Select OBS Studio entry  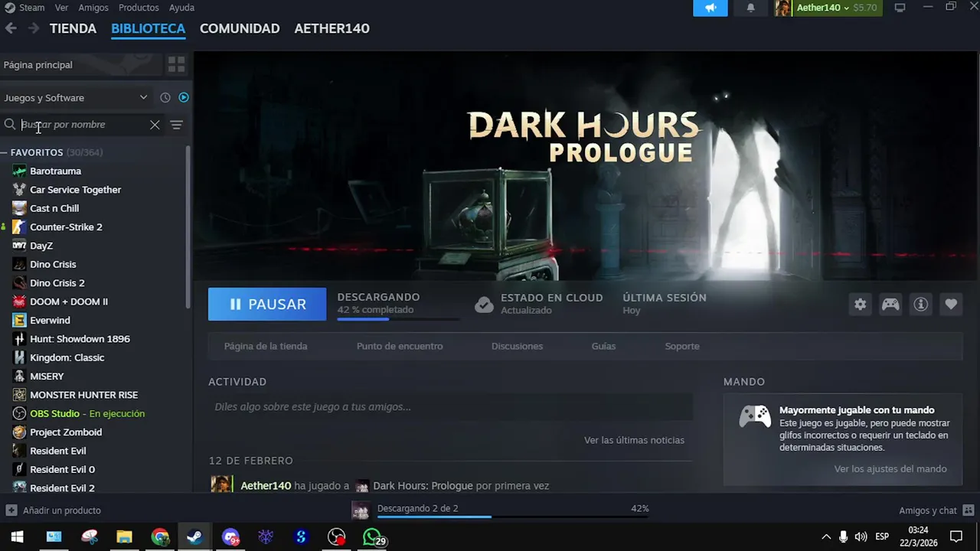[87, 413]
